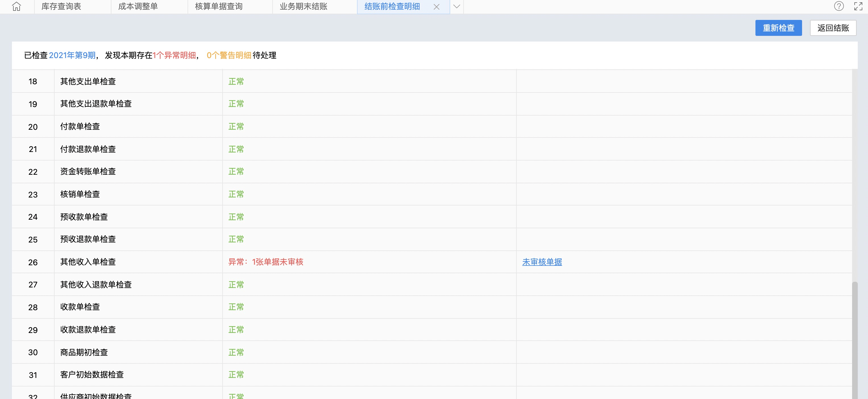Select the 结账前检查明细 tab

point(392,7)
